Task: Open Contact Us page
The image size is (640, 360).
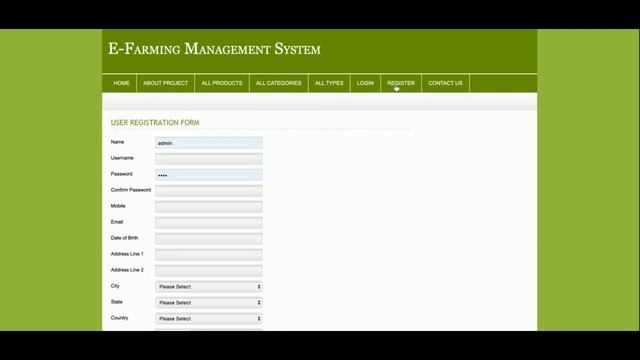Action: pyautogui.click(x=445, y=83)
